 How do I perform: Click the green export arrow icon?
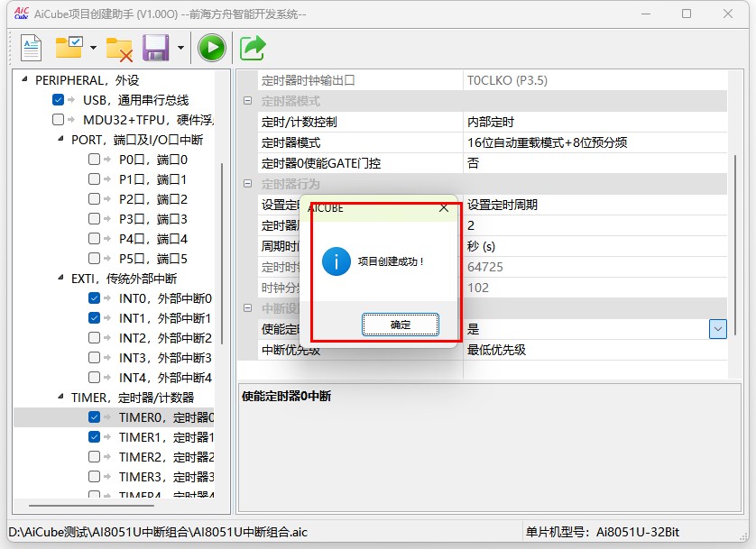253,48
